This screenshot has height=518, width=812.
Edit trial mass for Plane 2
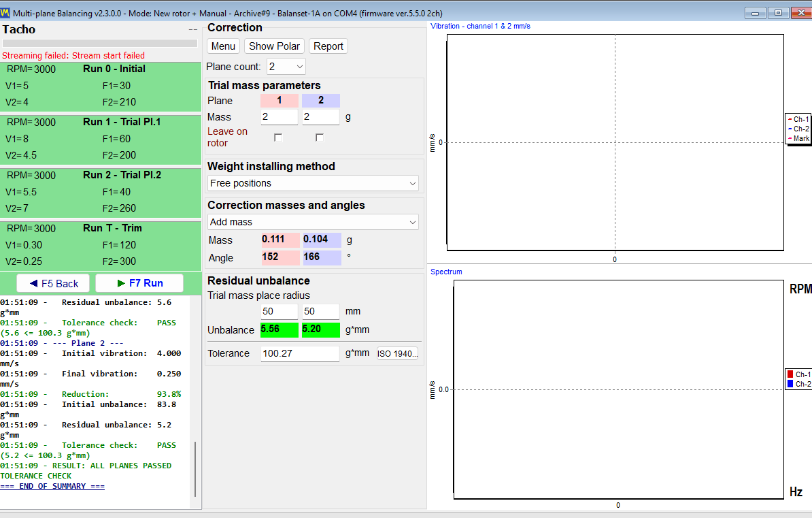320,116
